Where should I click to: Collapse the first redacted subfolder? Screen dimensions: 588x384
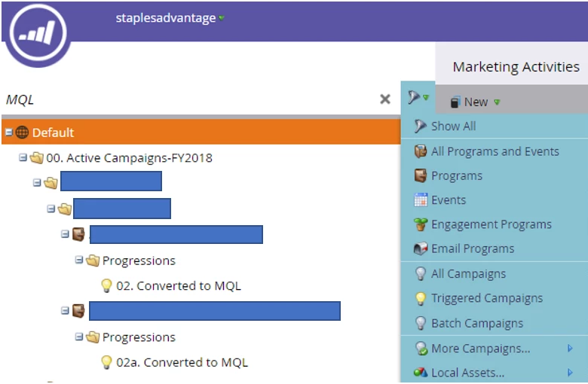tap(37, 182)
